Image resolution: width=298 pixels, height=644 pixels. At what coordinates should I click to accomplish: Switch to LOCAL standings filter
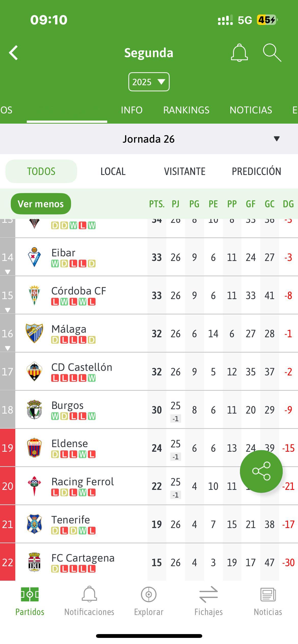pyautogui.click(x=113, y=171)
